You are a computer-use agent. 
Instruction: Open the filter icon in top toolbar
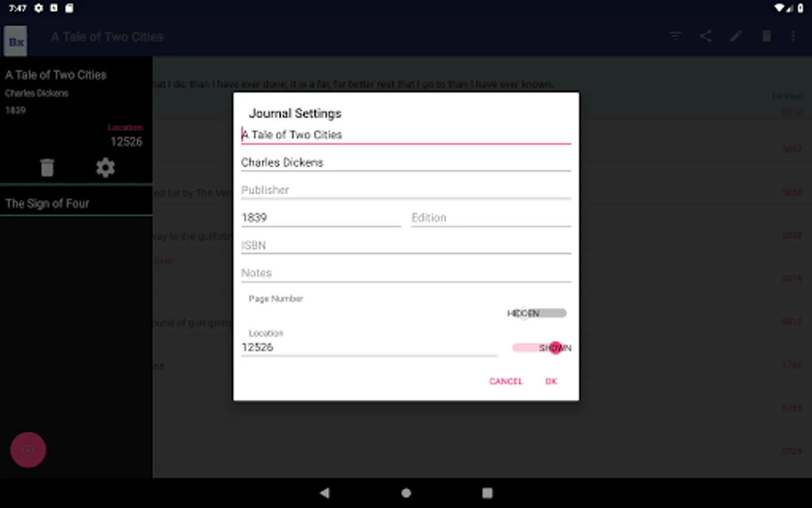(x=675, y=37)
